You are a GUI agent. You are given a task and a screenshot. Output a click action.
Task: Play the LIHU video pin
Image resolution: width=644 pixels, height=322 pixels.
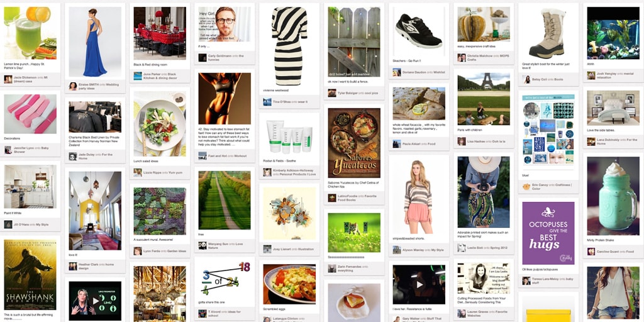(x=96, y=301)
